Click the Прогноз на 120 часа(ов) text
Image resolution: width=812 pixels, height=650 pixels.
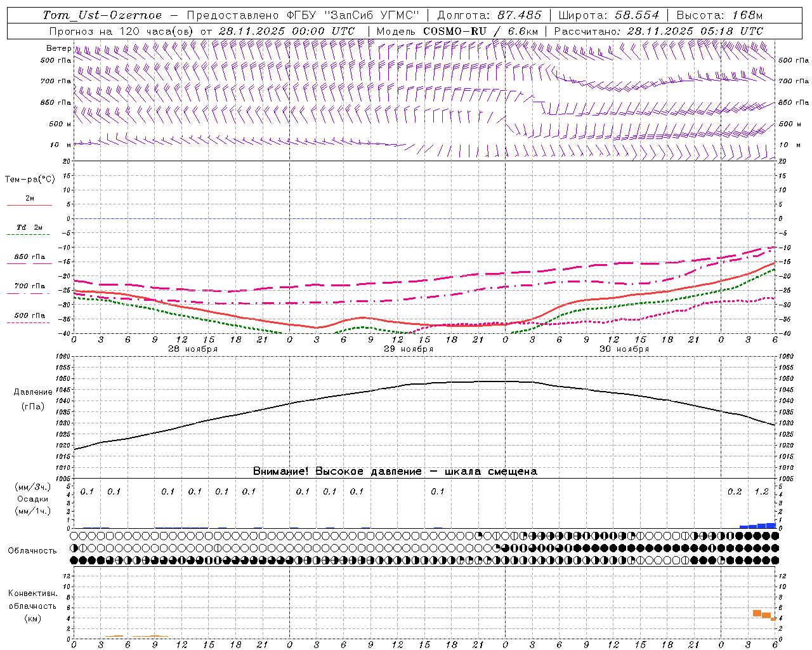click(x=122, y=31)
